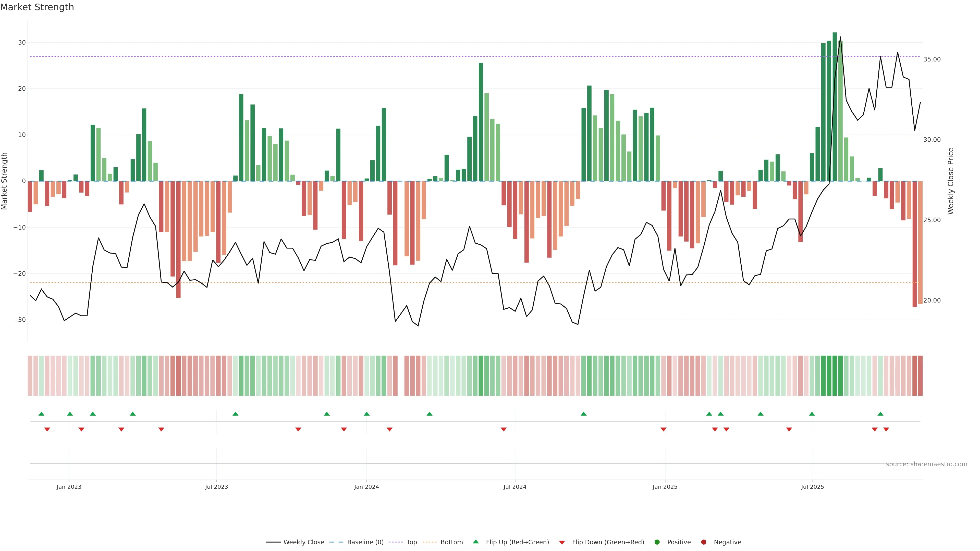
Task: Click the red Flip Down triangle in legend
Action: (562, 543)
